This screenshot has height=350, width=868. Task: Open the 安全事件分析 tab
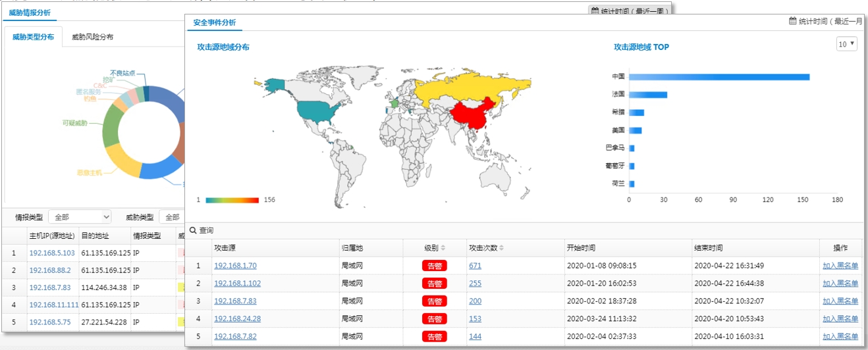(x=214, y=22)
